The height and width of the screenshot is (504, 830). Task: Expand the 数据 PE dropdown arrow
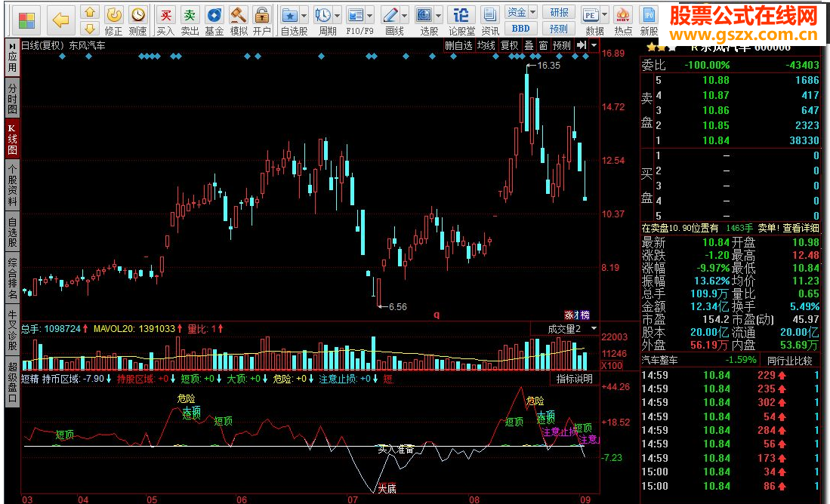pyautogui.click(x=604, y=15)
